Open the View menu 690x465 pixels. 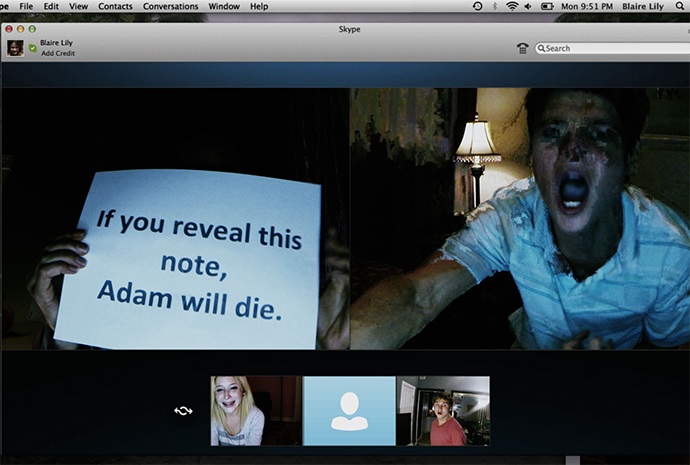(78, 6)
